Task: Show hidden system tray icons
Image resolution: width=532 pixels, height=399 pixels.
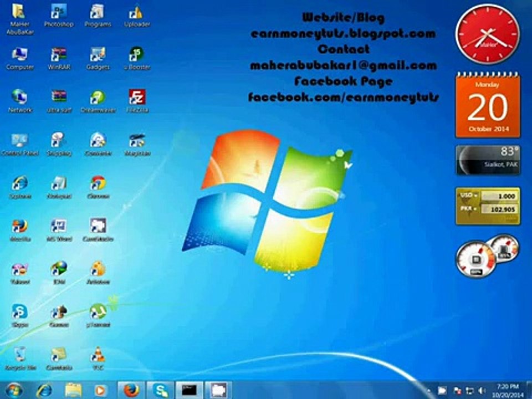Action: click(428, 391)
